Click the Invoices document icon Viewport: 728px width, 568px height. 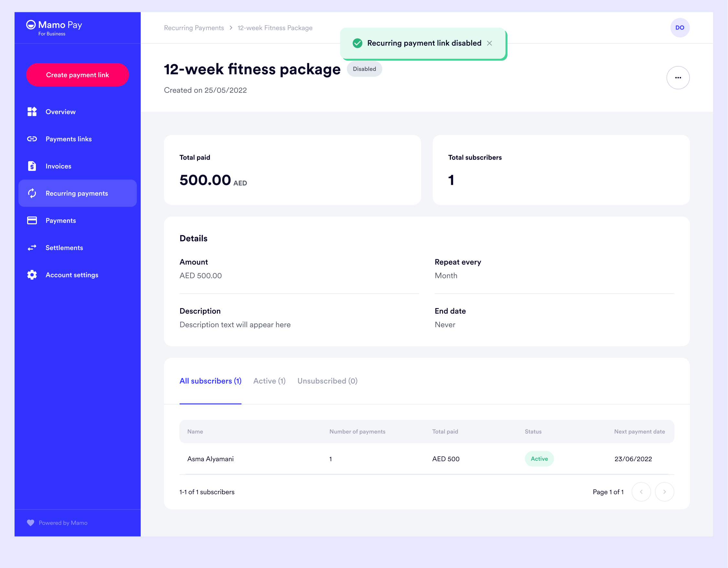pyautogui.click(x=32, y=166)
